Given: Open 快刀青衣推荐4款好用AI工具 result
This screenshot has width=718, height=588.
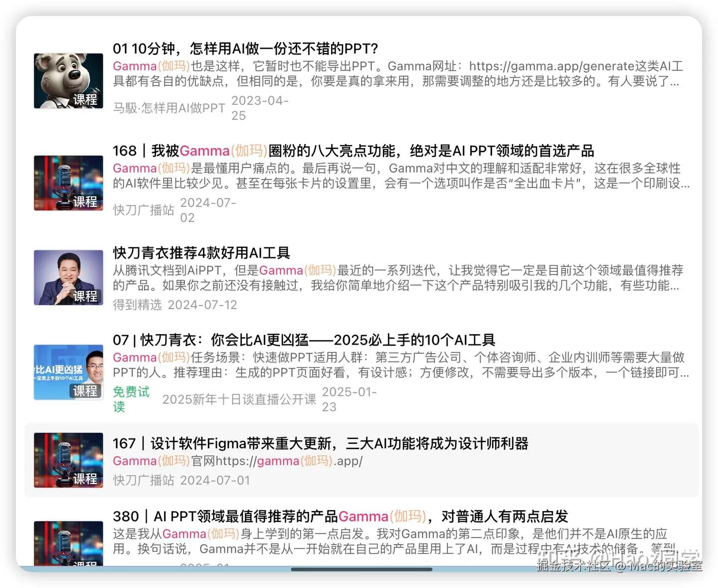Looking at the screenshot, I should 201,253.
